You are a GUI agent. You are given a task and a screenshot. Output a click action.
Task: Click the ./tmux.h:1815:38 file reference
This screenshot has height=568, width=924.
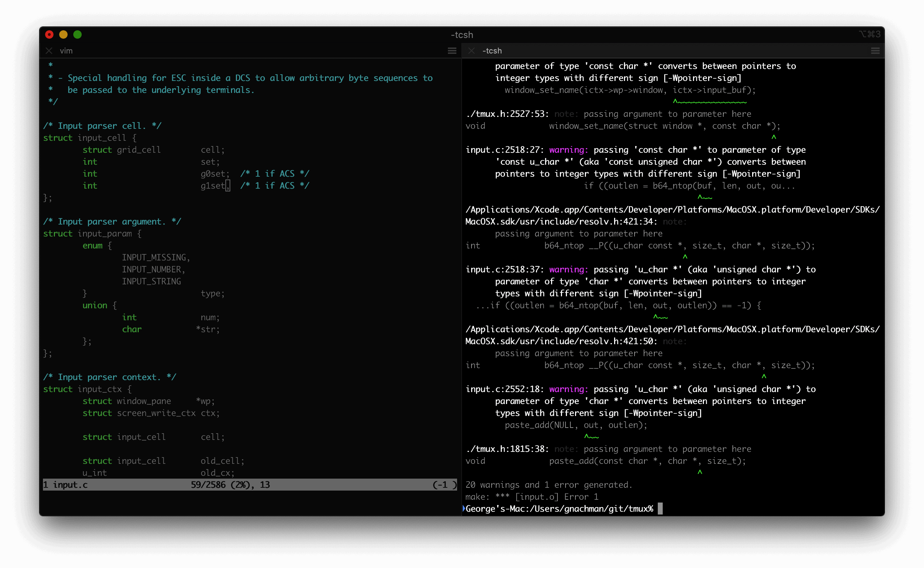(507, 449)
